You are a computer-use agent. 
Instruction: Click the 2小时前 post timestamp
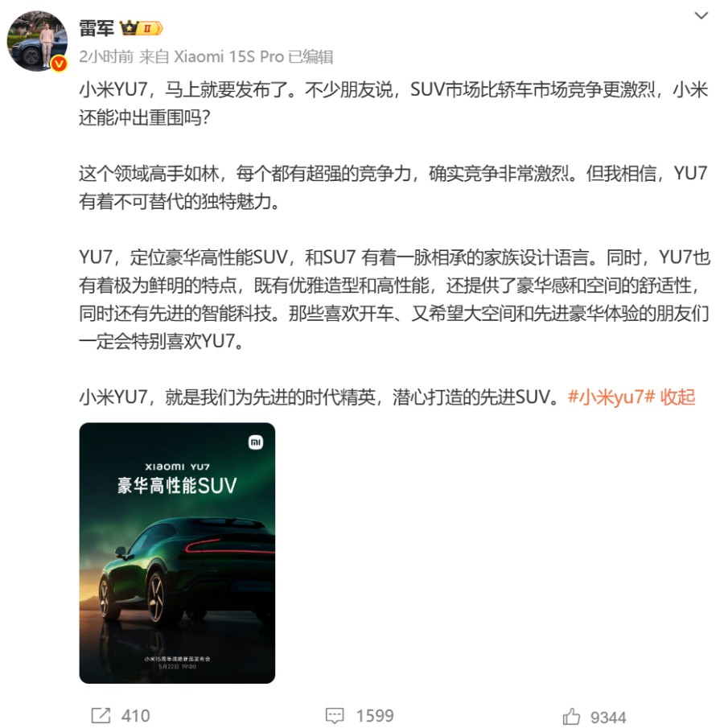click(x=106, y=56)
